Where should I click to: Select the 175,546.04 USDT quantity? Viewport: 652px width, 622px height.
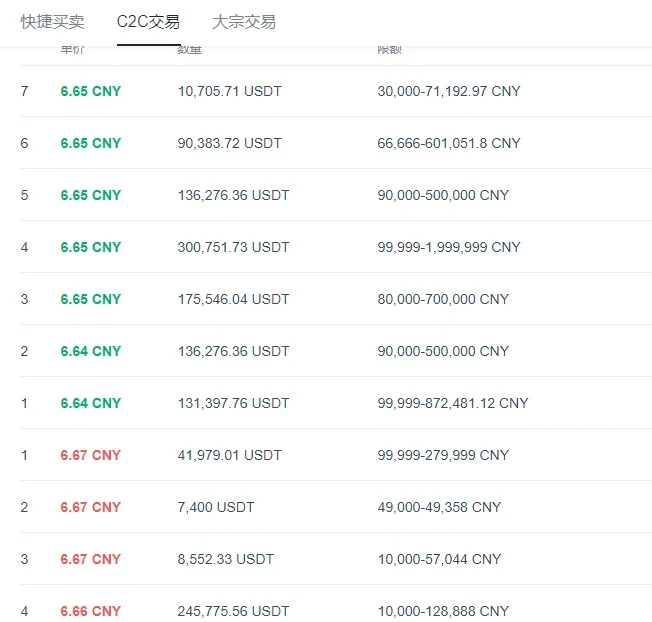(233, 299)
